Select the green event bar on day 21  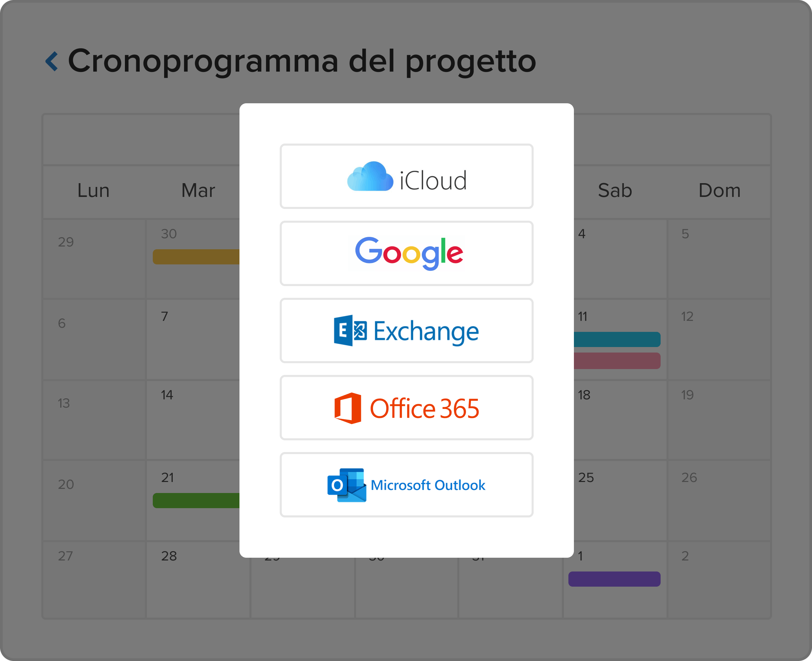click(x=196, y=500)
